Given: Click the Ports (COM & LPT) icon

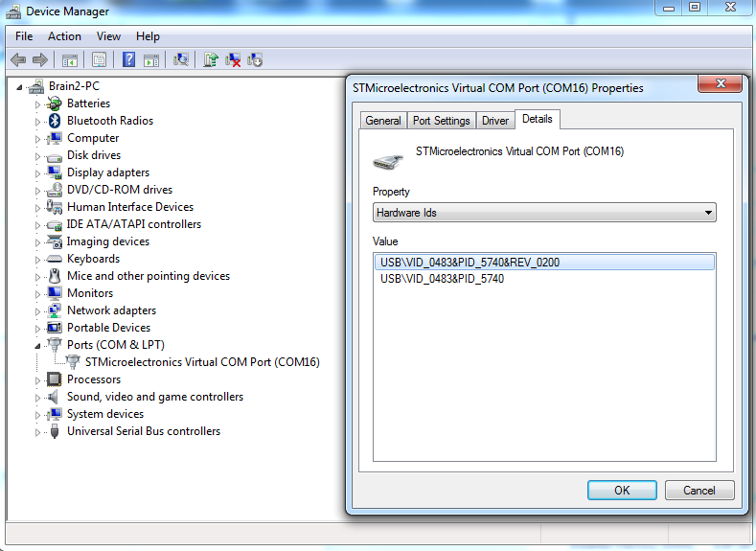Looking at the screenshot, I should coord(55,345).
